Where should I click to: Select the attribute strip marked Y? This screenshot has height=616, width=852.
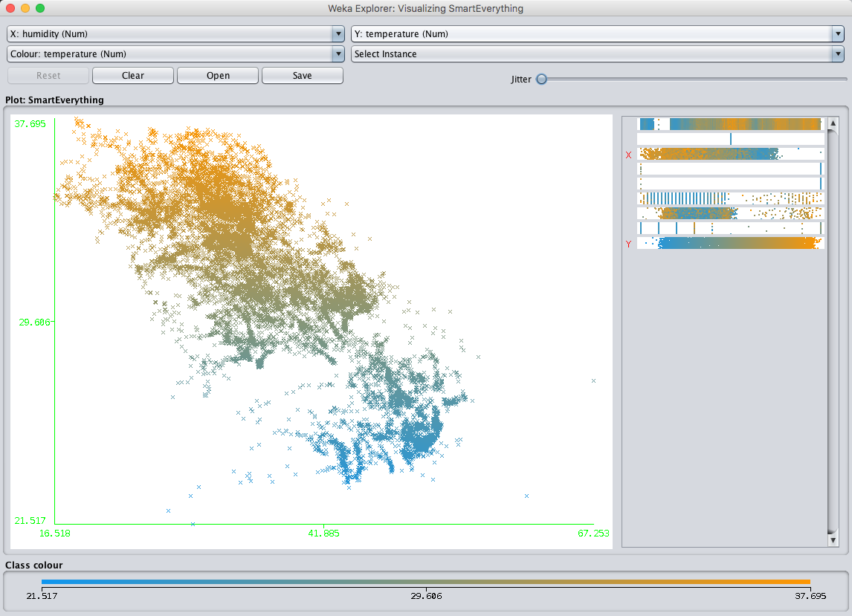pos(730,243)
